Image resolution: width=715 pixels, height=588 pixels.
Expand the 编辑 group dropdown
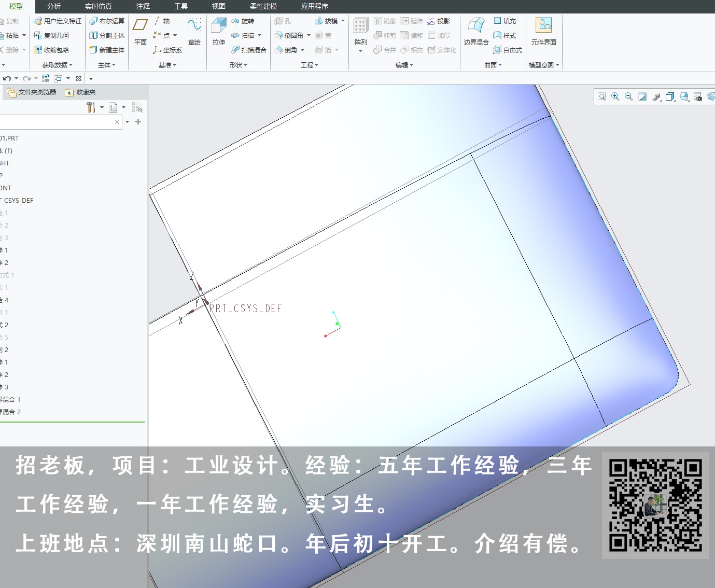point(404,65)
